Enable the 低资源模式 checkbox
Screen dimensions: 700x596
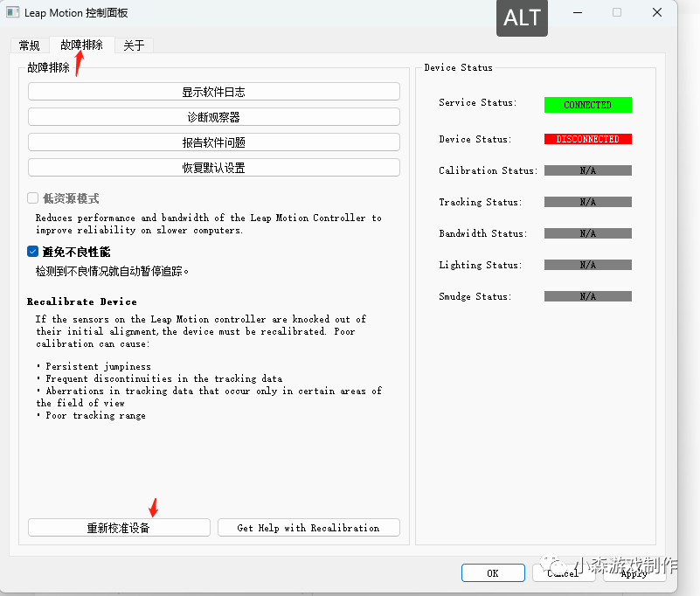pos(32,198)
